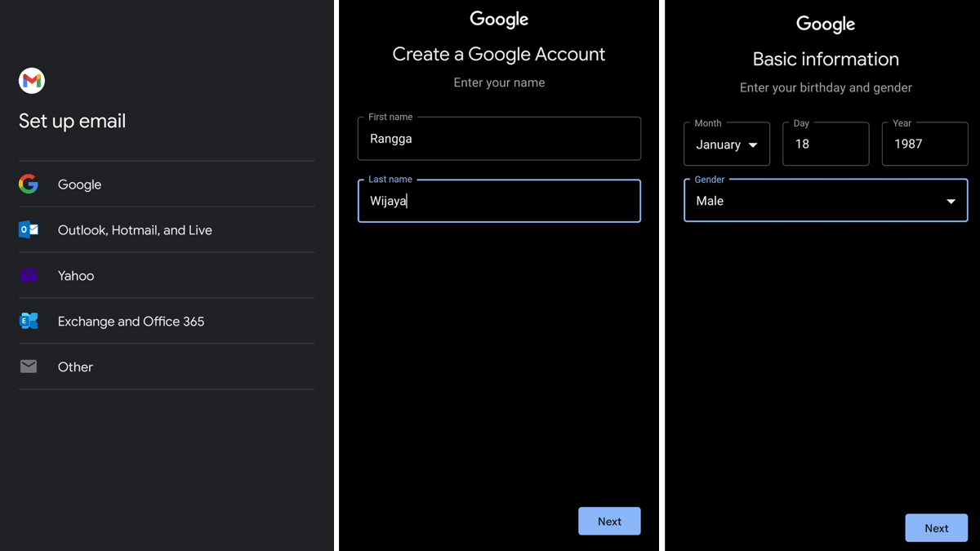Open the Month dropdown

coord(726,144)
